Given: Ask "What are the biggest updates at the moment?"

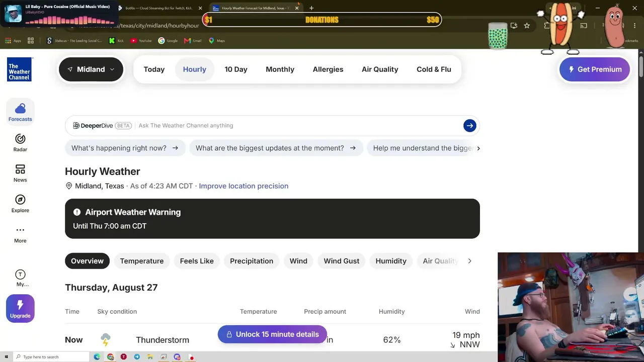Looking at the screenshot, I should click(276, 148).
